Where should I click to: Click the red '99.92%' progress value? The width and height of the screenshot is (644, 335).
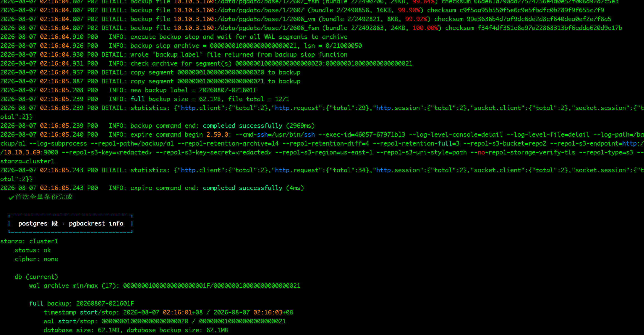tap(416, 19)
